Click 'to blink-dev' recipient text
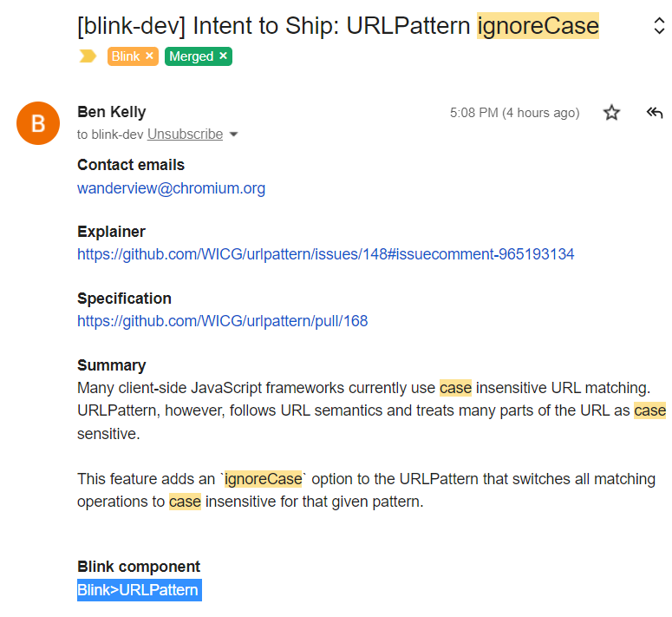This screenshot has width=672, height=617. click(x=110, y=135)
